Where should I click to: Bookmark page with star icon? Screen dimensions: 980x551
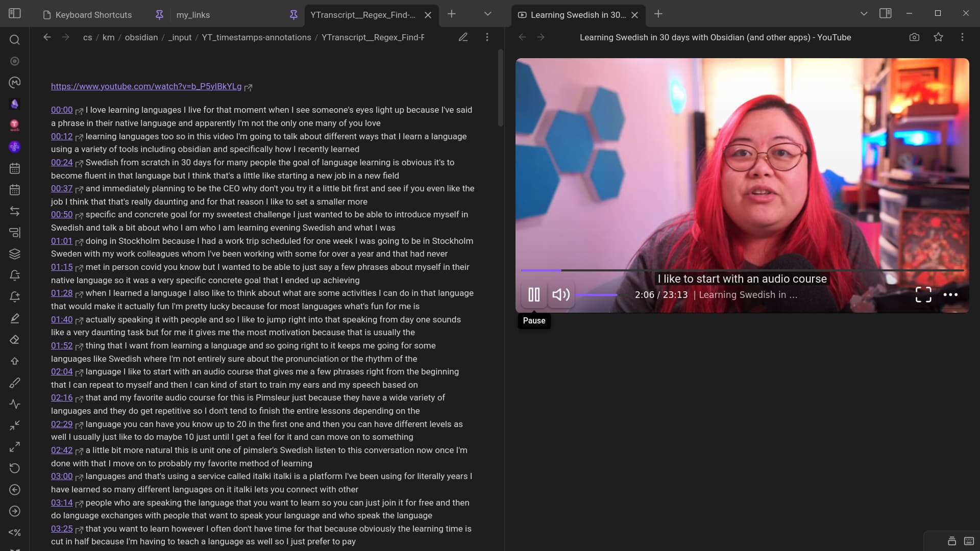(x=938, y=37)
